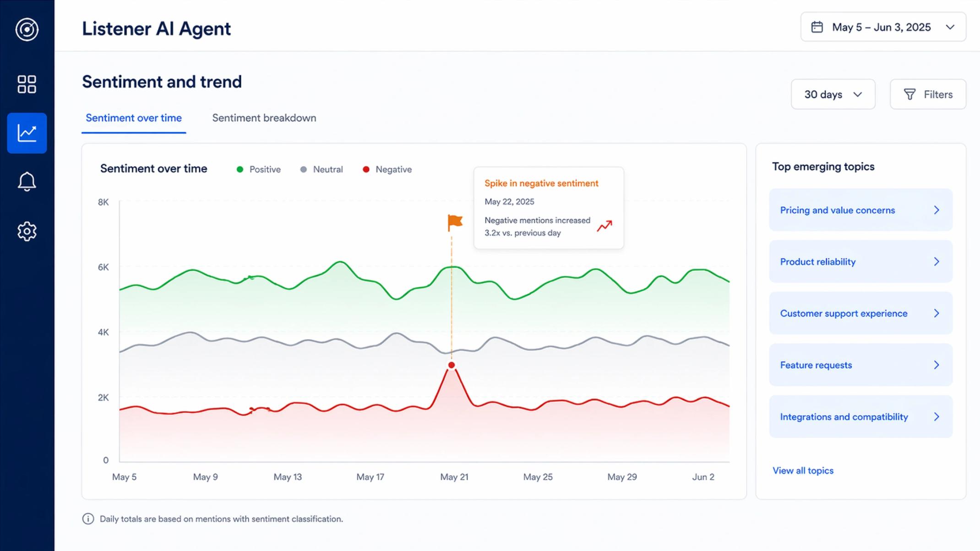Click the May 22, 2025 tooltip date
This screenshot has width=980, height=551.
pyautogui.click(x=509, y=202)
